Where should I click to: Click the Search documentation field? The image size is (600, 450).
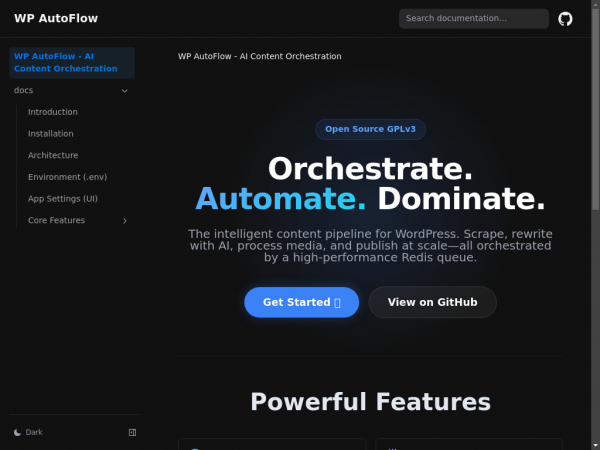tap(474, 18)
